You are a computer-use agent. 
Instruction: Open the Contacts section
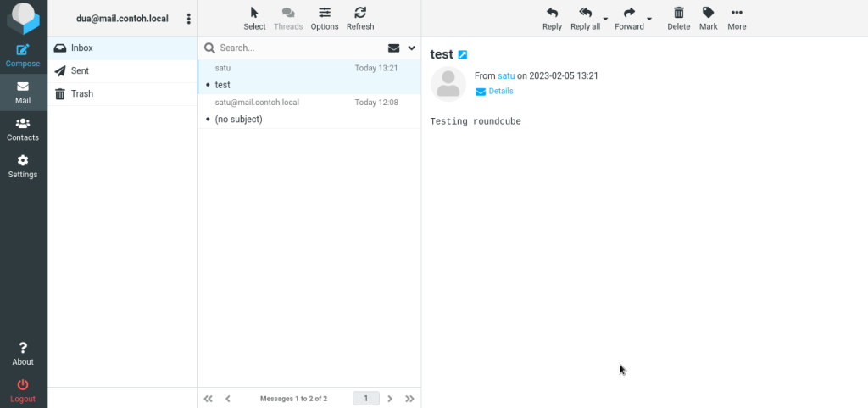23,130
